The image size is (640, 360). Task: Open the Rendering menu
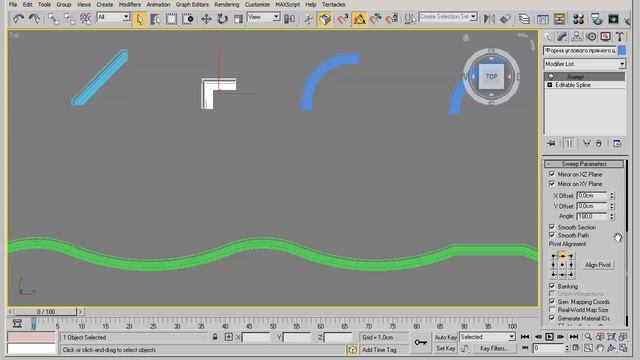click(227, 4)
